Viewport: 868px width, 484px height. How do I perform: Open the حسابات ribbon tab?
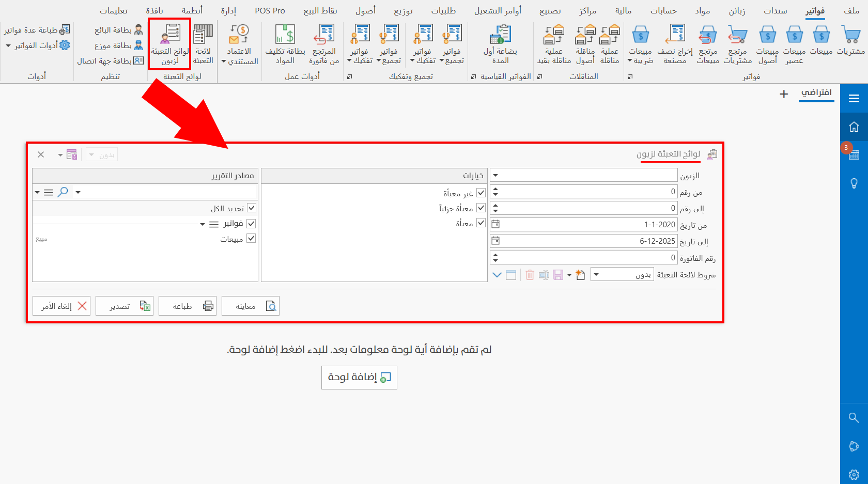coord(663,10)
